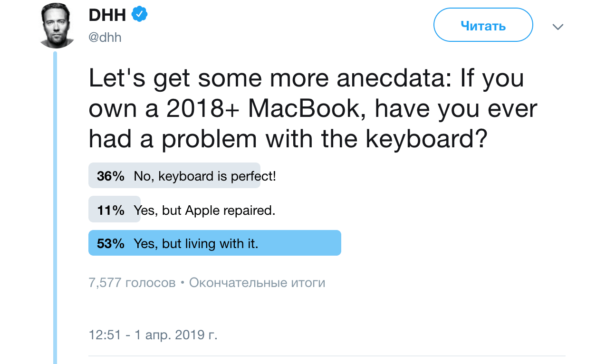Open the 12:51 - 1 апр. 2019 г. timestamp link
596x364 pixels.
(153, 335)
